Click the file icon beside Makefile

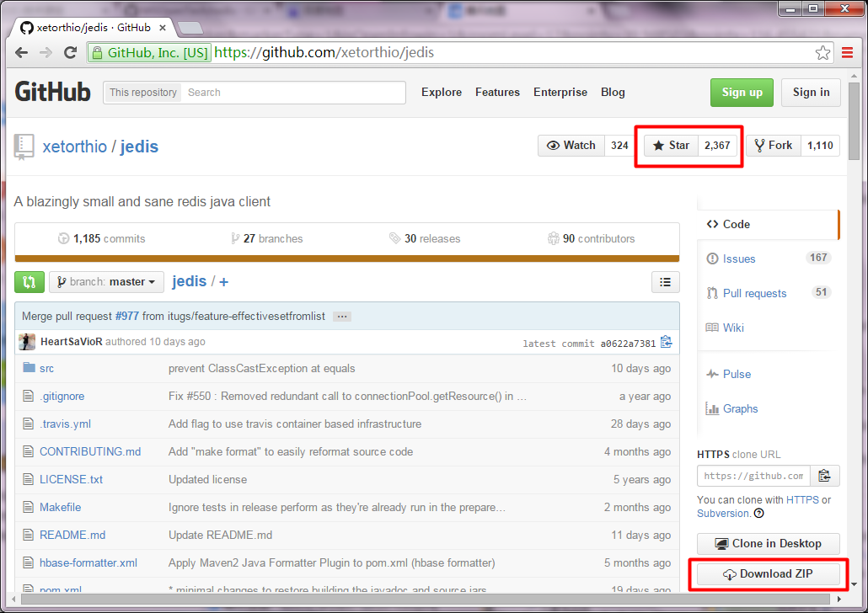tap(29, 507)
